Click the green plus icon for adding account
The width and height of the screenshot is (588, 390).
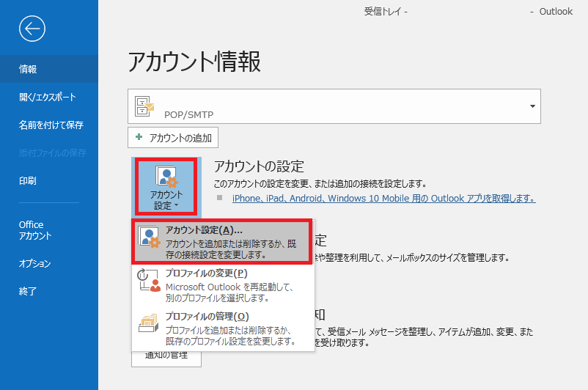click(x=139, y=137)
